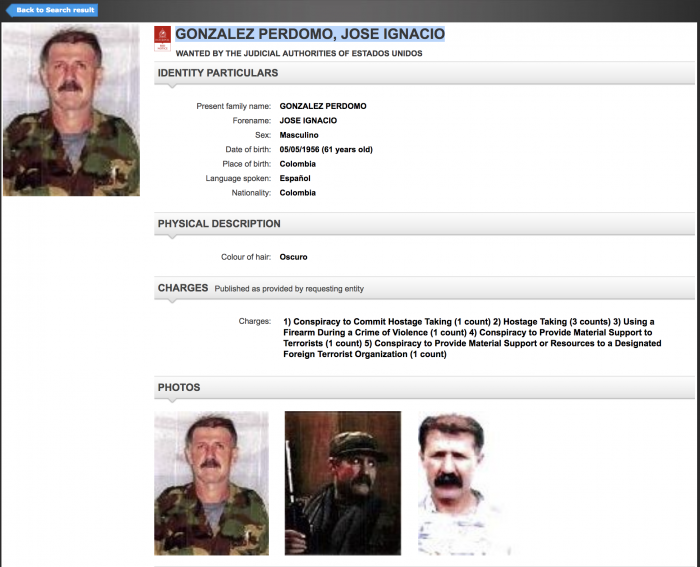Open the large profile photo at top left
Screen dimensions: 700x567
coord(71,110)
